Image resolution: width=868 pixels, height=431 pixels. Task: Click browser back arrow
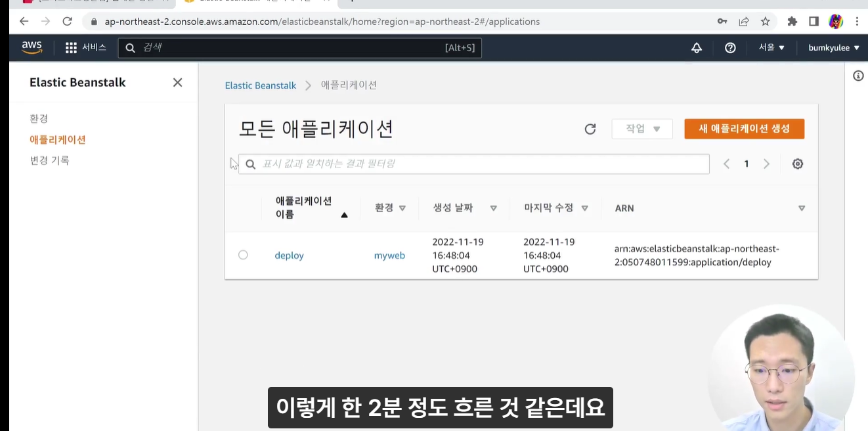(24, 22)
